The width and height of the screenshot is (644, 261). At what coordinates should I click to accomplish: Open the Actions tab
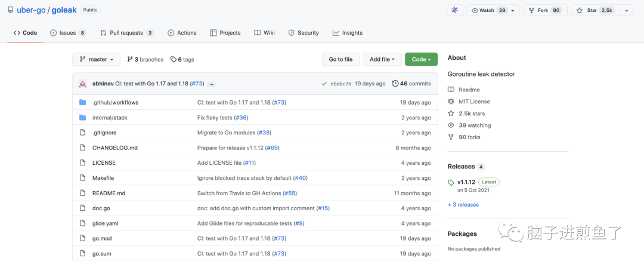tap(182, 32)
